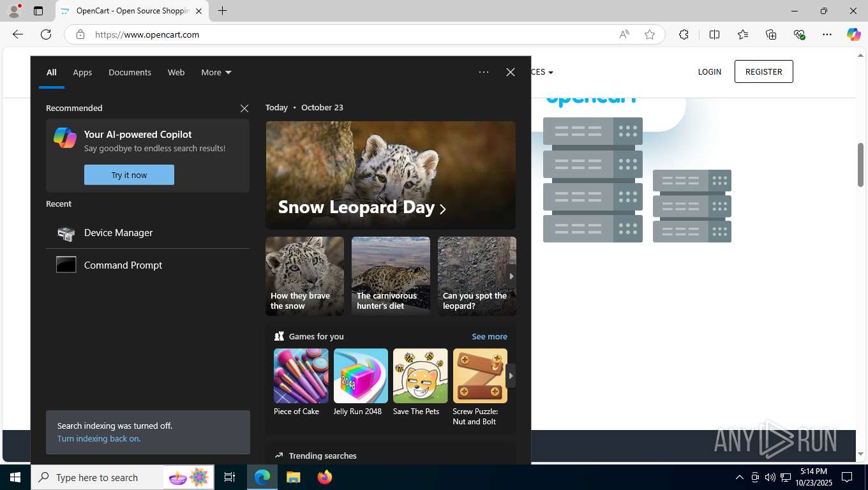
Task: Click Edge icon on taskbar
Action: tap(262, 477)
